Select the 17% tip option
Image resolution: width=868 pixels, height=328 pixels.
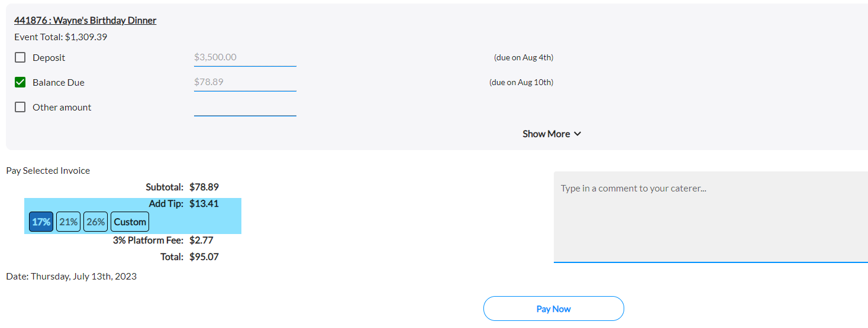pos(41,222)
